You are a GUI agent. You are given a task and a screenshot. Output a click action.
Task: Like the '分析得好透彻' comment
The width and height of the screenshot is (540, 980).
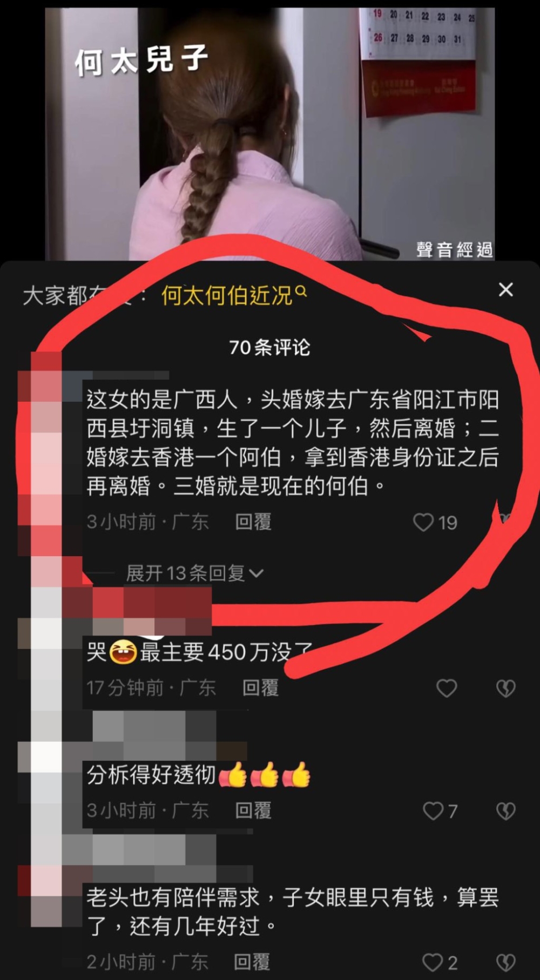coord(434,810)
